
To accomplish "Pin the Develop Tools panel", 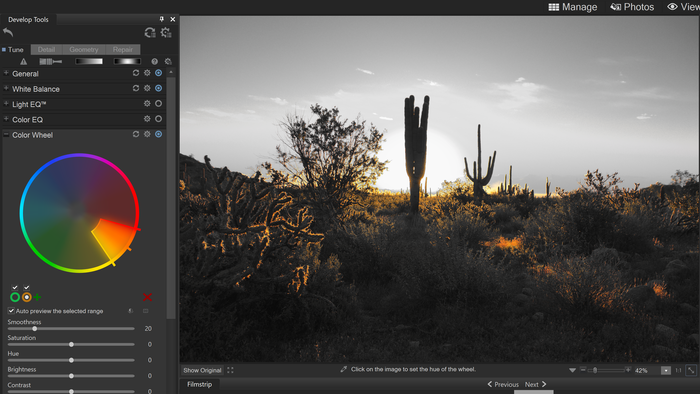I will [162, 19].
